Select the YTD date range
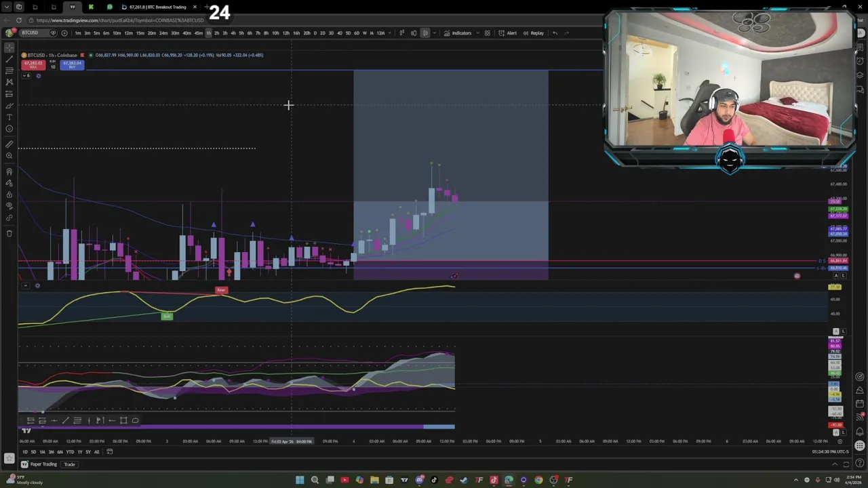This screenshot has width=868, height=488. [70, 452]
